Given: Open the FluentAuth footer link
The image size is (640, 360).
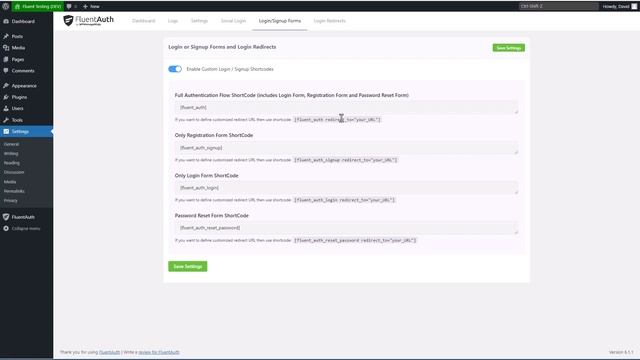Looking at the screenshot, I should pyautogui.click(x=109, y=352).
